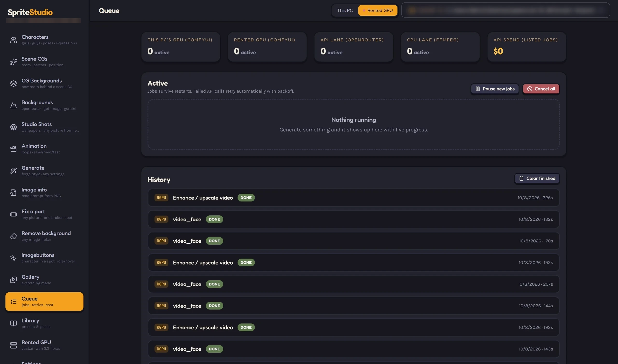Click the API SPEND $0 card
The width and height of the screenshot is (618, 364).
point(527,47)
